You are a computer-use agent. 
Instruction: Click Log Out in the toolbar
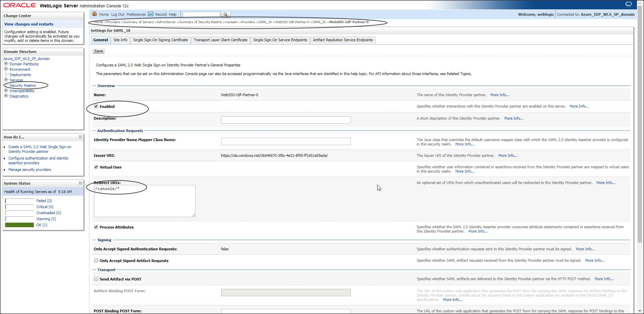[117, 14]
